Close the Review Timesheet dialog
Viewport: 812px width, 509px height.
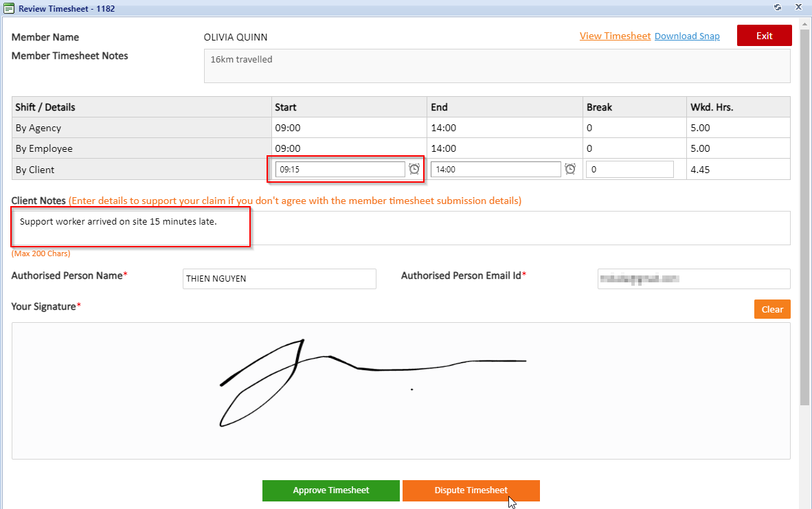[x=798, y=8]
